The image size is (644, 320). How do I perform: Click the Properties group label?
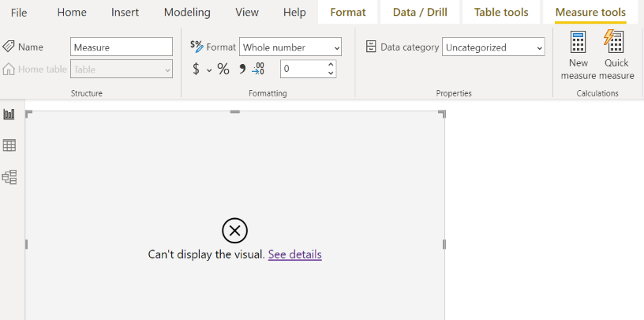tap(454, 93)
